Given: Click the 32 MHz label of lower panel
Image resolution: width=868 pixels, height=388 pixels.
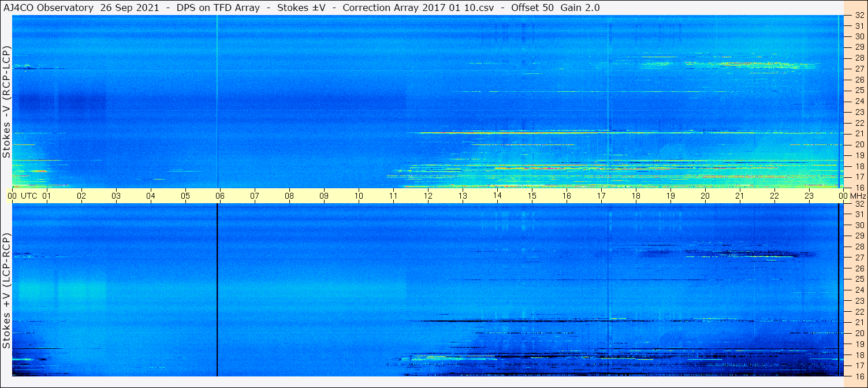Looking at the screenshot, I should tap(859, 204).
